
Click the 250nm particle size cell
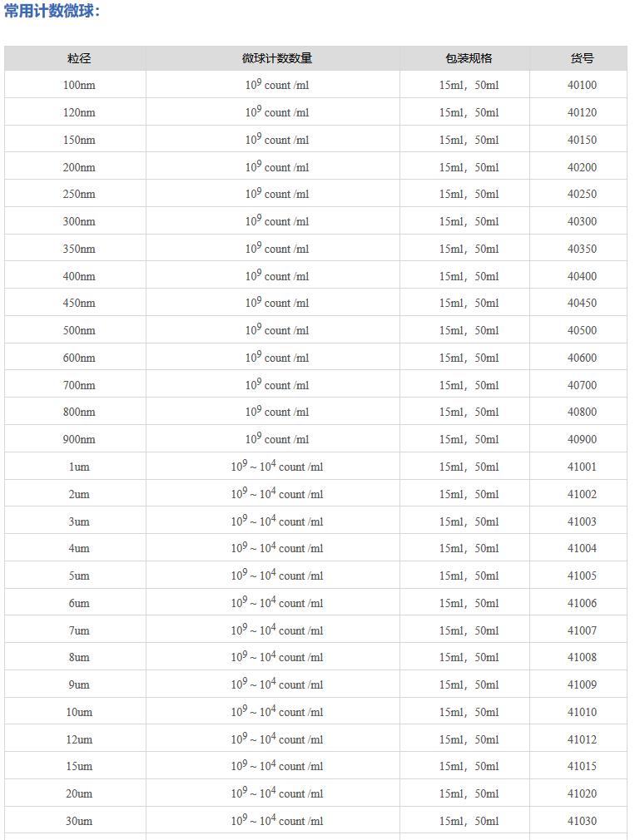click(79, 194)
